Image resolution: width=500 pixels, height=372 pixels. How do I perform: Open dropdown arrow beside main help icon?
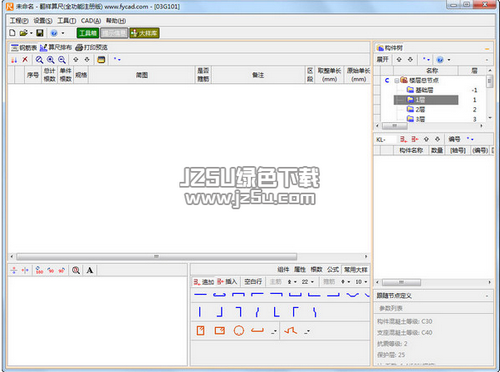tap(63, 33)
